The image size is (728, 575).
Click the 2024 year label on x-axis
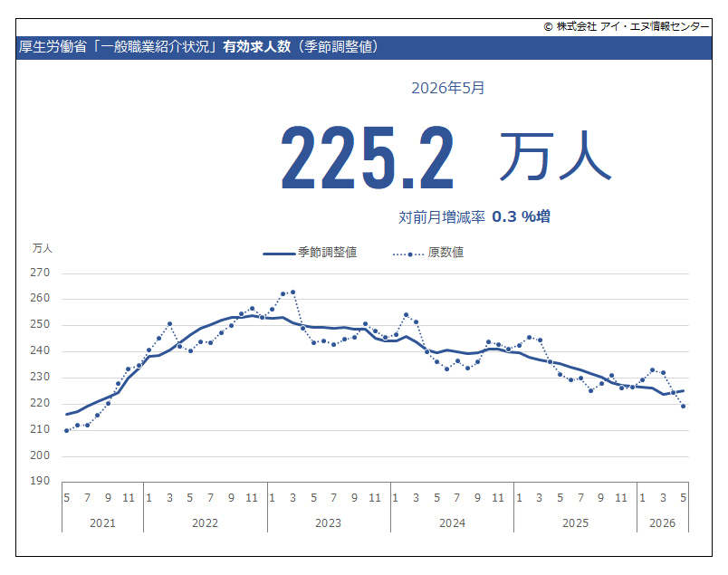(x=452, y=523)
